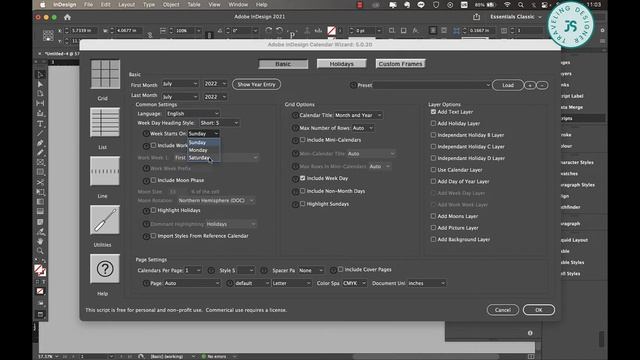This screenshot has height=360, width=640.
Task: Click the fill and stroke color swatch
Action: click(x=40, y=270)
